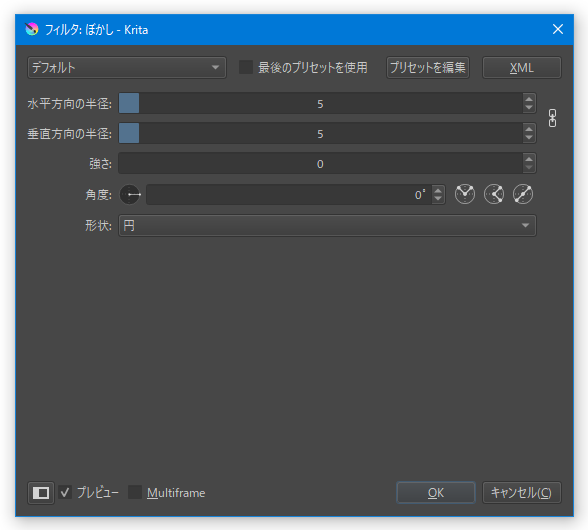Screen dimensions: 588x530
Task: Increase 垂直方向の半径 with up arrow
Action: tap(529, 129)
